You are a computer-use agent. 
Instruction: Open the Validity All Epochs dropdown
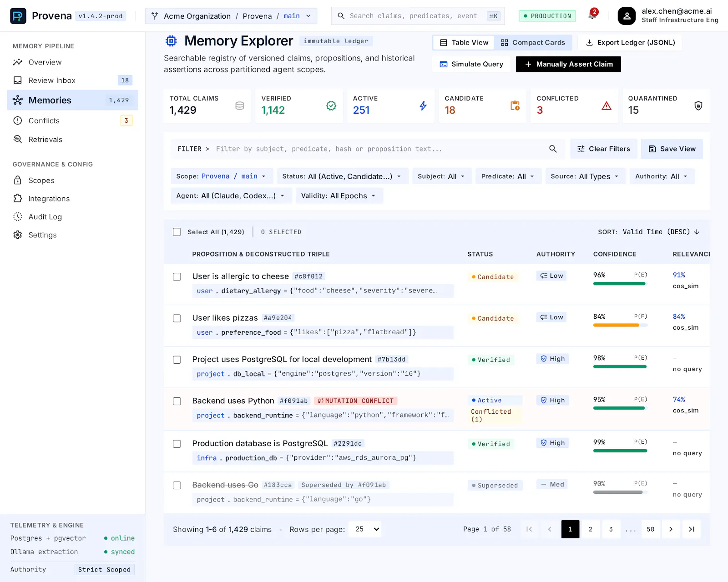click(x=339, y=196)
